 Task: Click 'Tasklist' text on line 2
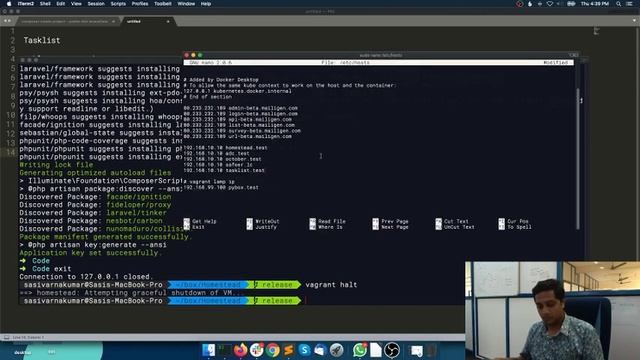[x=42, y=40]
